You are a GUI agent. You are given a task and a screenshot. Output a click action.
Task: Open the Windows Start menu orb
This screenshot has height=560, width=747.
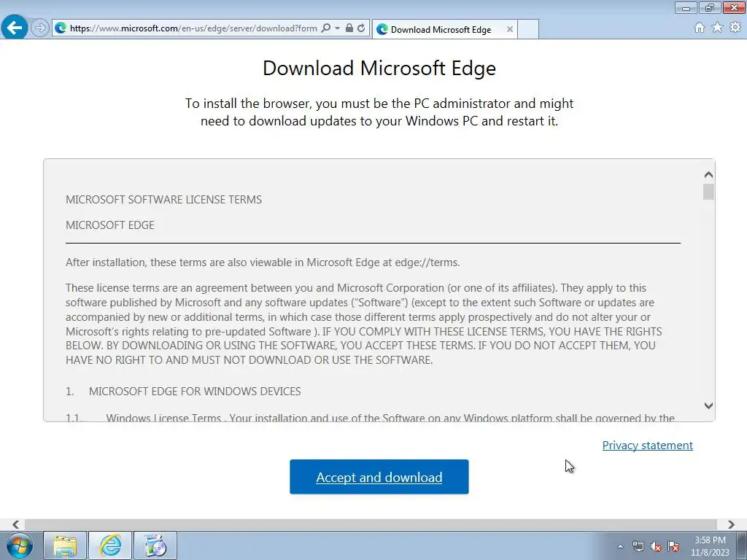[20, 545]
